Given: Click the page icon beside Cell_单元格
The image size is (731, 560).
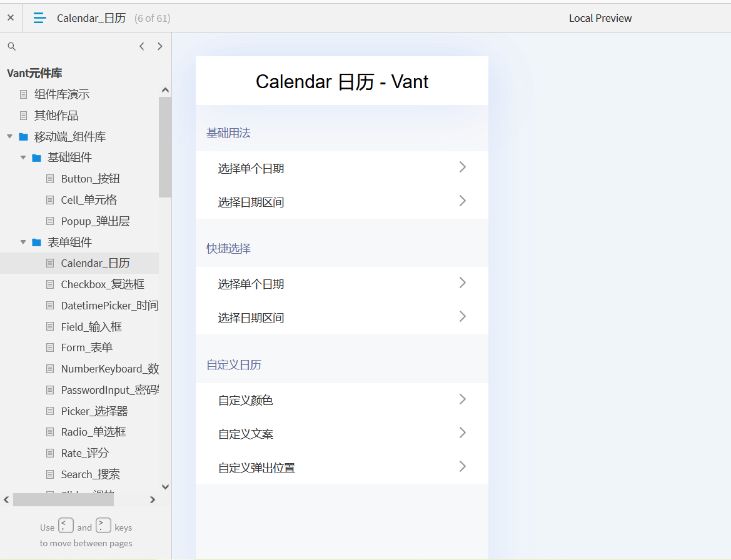Looking at the screenshot, I should 50,200.
